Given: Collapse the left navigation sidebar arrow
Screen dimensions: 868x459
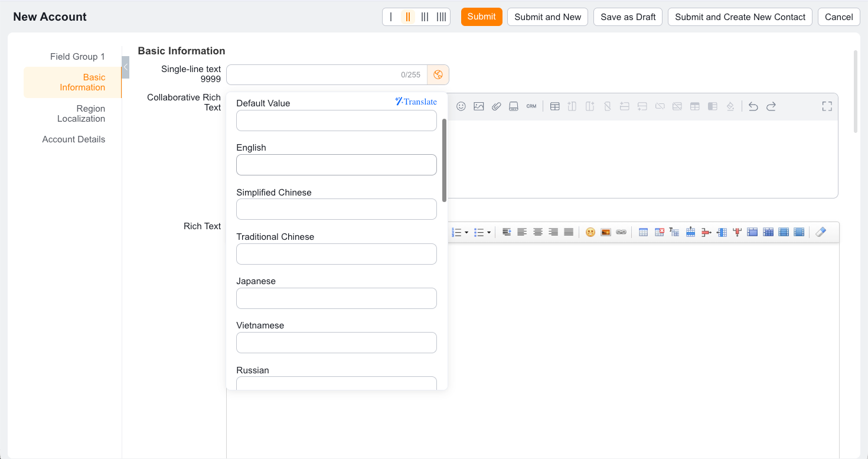Looking at the screenshot, I should pos(125,67).
